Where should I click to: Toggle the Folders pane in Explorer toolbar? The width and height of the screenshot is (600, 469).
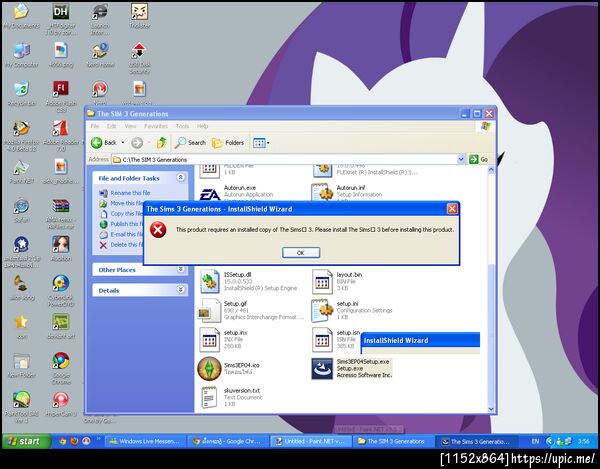point(228,143)
